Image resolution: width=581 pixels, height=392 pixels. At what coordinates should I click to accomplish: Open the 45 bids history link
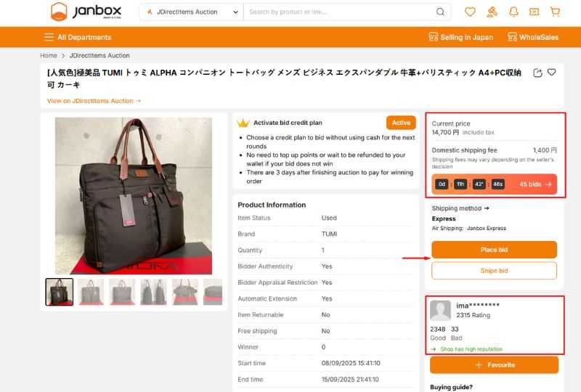pyautogui.click(x=535, y=184)
